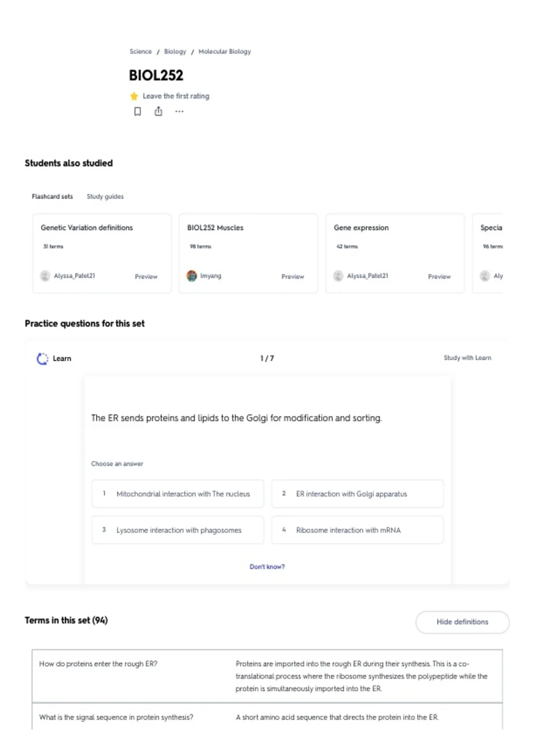Click the bookmark save icon
The image size is (534, 756).
pos(138,111)
